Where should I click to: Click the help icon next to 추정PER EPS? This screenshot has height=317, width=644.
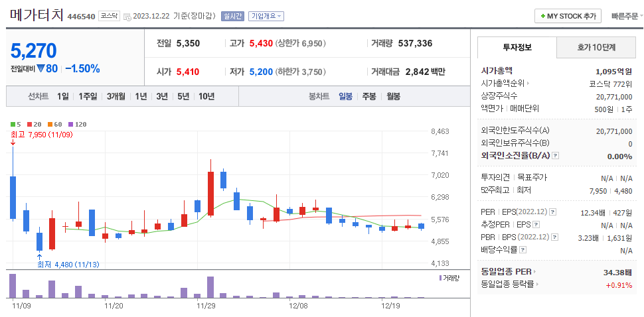point(537,225)
